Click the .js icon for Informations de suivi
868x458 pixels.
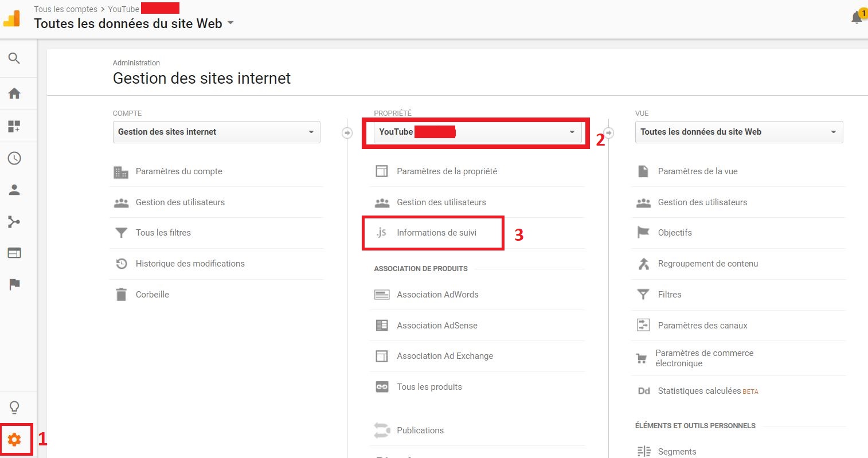381,233
